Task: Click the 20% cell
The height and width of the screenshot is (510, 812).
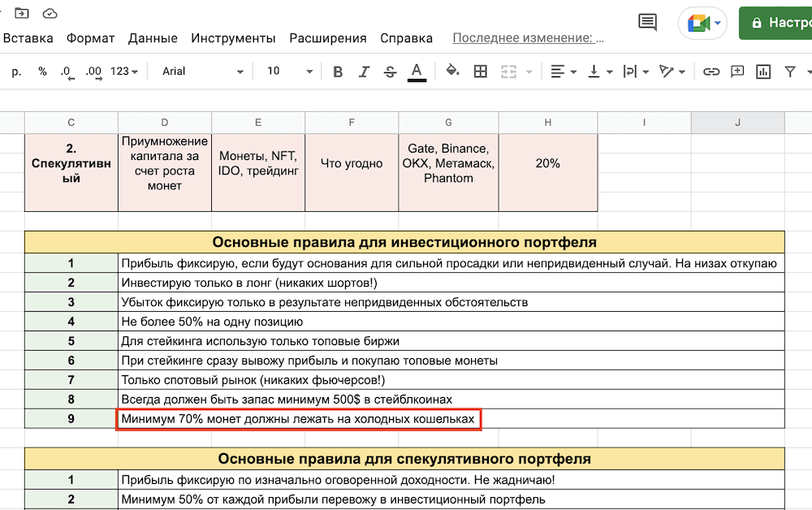Action: 548,172
